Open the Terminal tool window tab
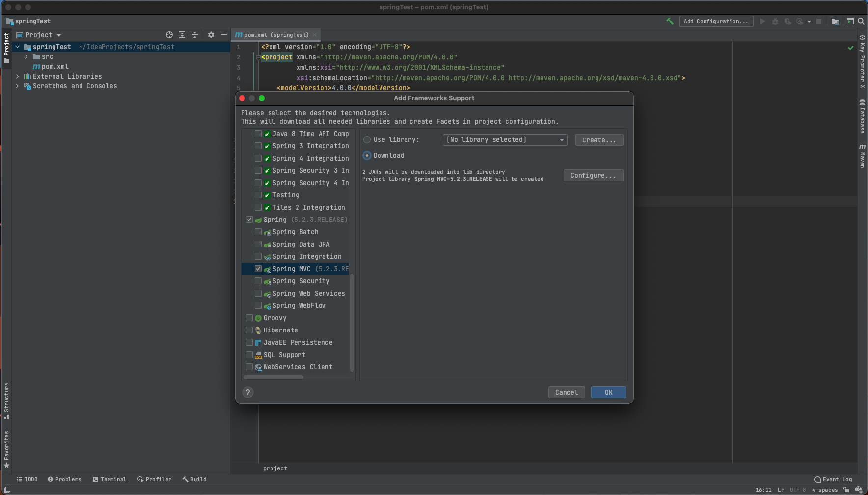Viewport: 868px width, 495px height. click(x=109, y=479)
